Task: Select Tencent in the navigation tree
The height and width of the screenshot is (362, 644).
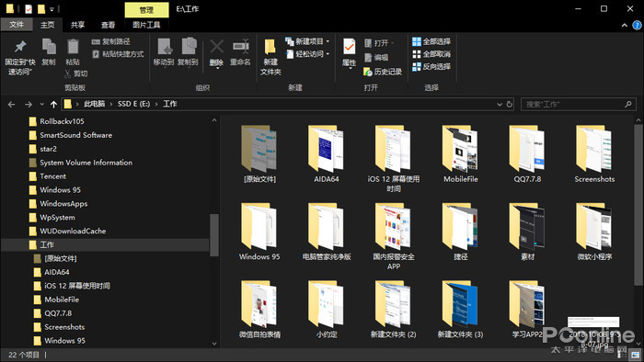Action: coord(52,176)
